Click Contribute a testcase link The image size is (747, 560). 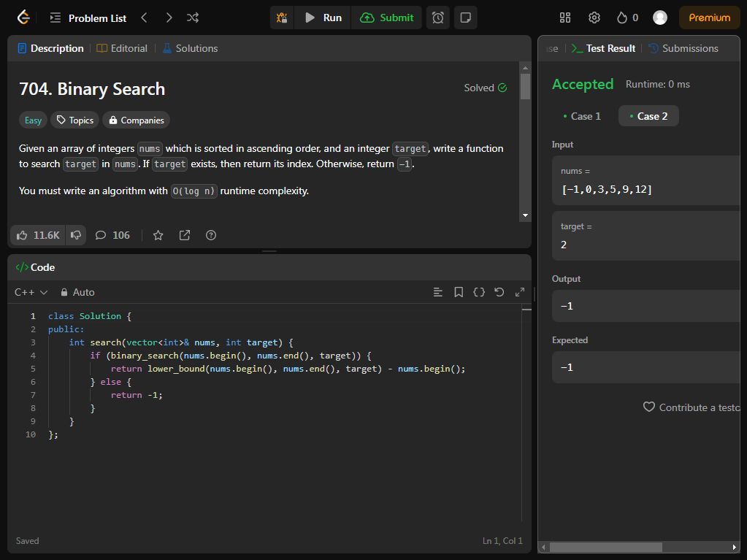tap(692, 407)
